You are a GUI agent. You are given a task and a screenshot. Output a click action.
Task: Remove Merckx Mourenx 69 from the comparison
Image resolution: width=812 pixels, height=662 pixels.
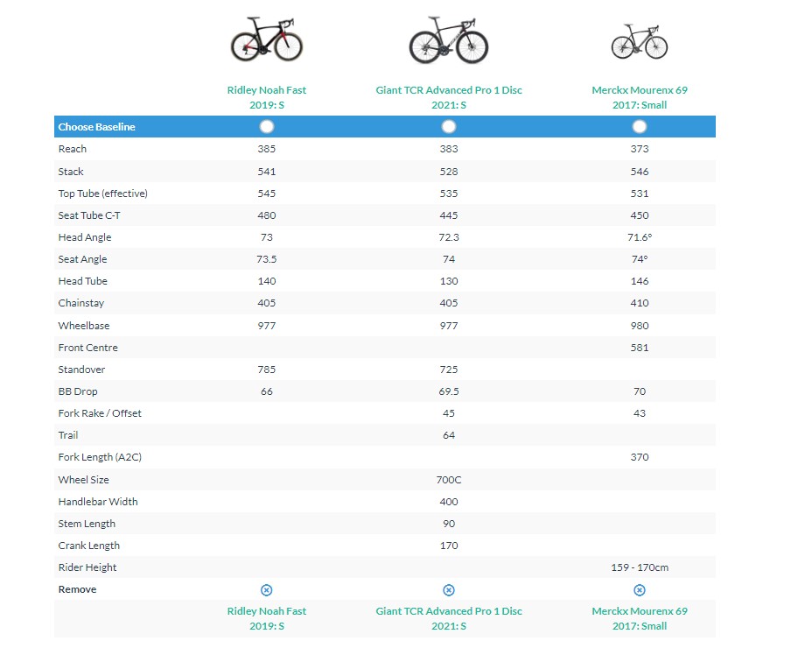[640, 590]
